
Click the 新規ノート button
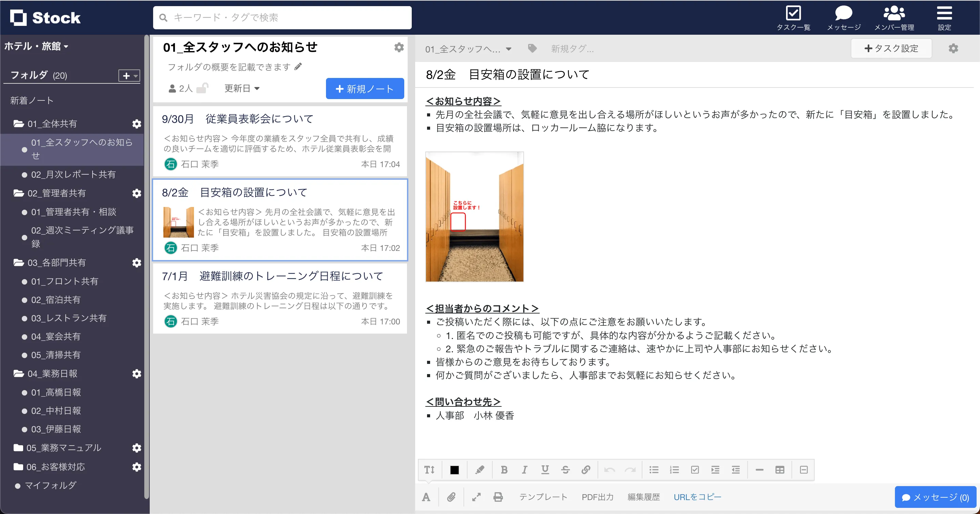point(364,89)
